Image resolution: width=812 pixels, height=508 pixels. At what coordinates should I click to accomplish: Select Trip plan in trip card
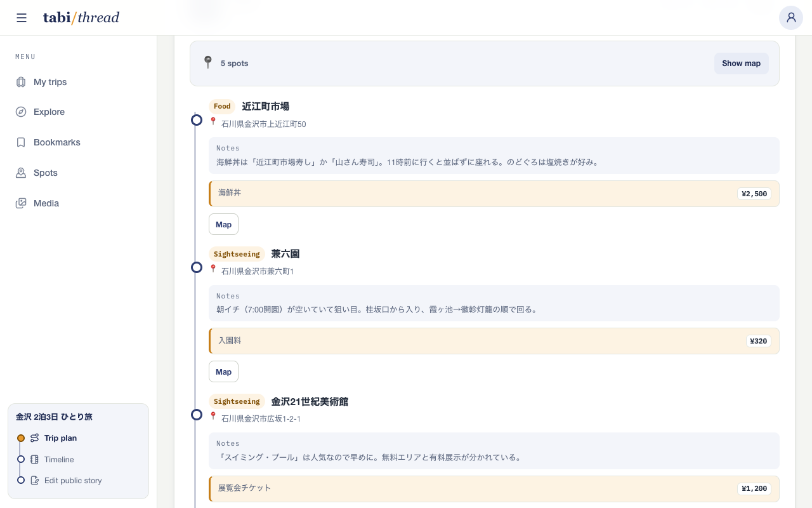pos(60,438)
